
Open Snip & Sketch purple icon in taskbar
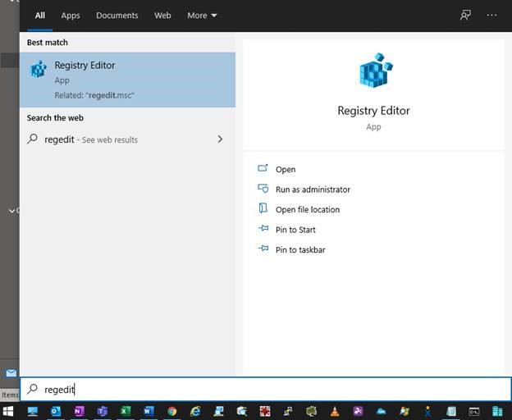click(x=358, y=412)
